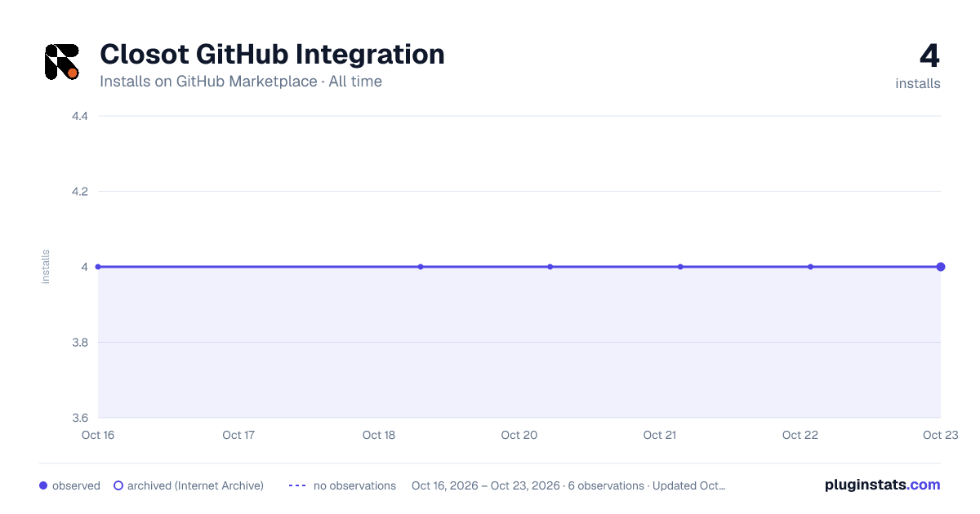Click the x-axis label Oct 18
Screen dimensions: 980x514
tap(379, 435)
